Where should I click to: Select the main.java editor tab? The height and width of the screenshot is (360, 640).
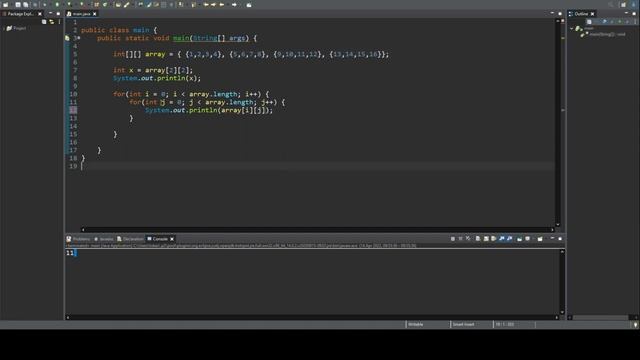(x=81, y=14)
